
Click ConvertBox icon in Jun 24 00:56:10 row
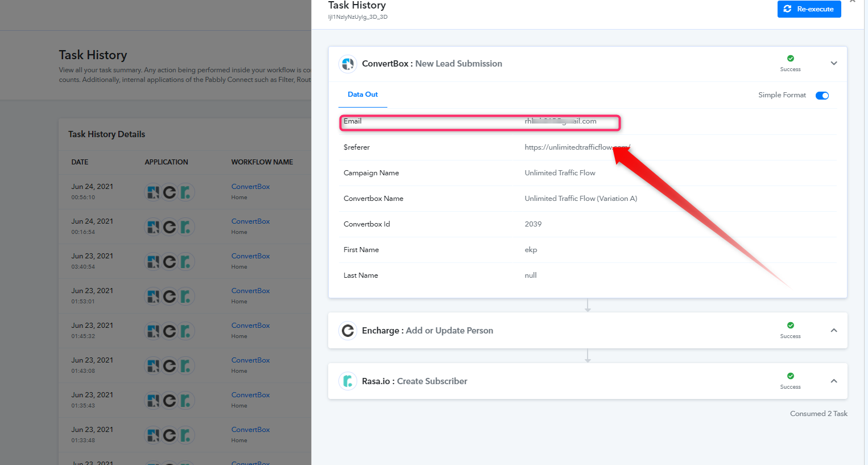(x=154, y=192)
